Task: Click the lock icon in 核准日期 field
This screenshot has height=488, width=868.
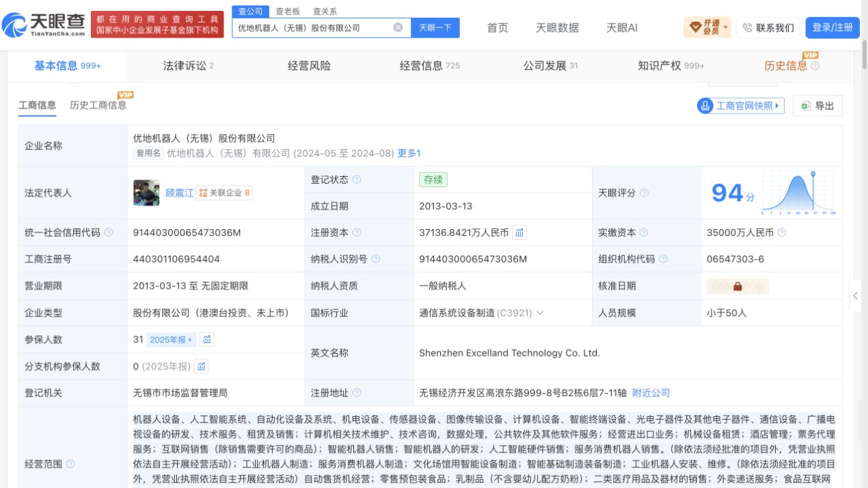Action: click(737, 286)
